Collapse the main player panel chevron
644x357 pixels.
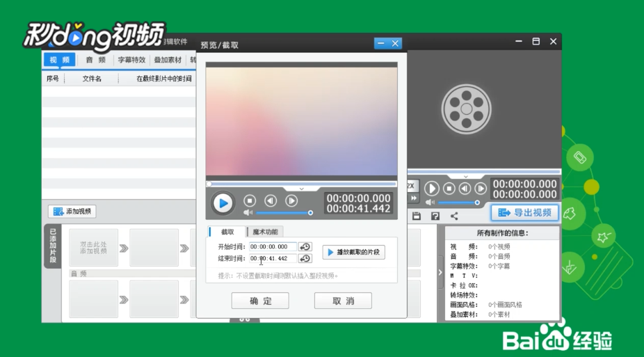[466, 177]
